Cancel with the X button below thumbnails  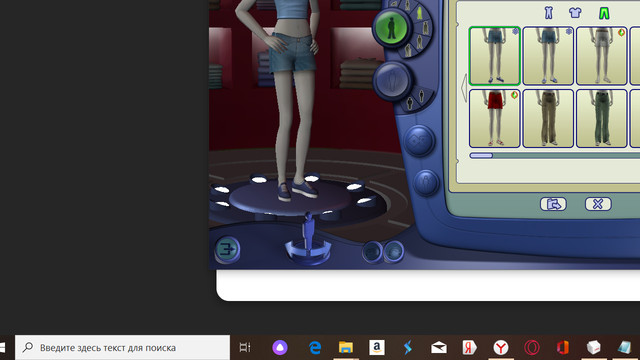(x=598, y=204)
